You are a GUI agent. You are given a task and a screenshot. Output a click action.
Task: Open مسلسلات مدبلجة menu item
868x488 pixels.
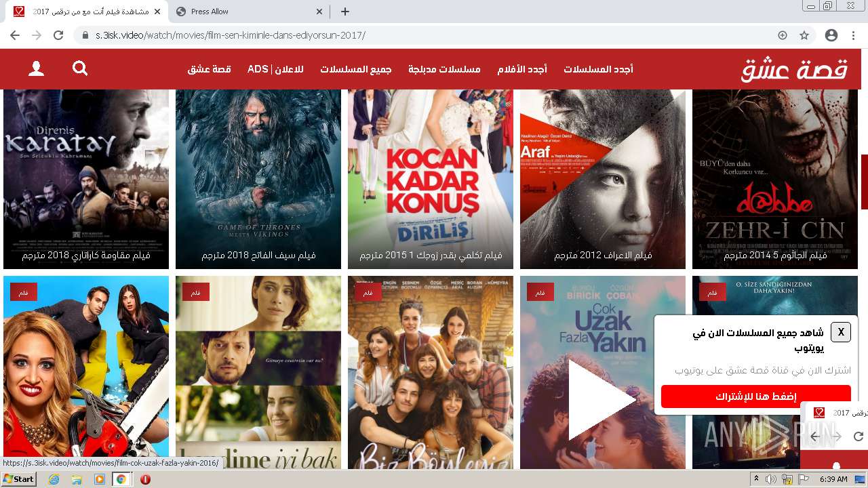[444, 69]
